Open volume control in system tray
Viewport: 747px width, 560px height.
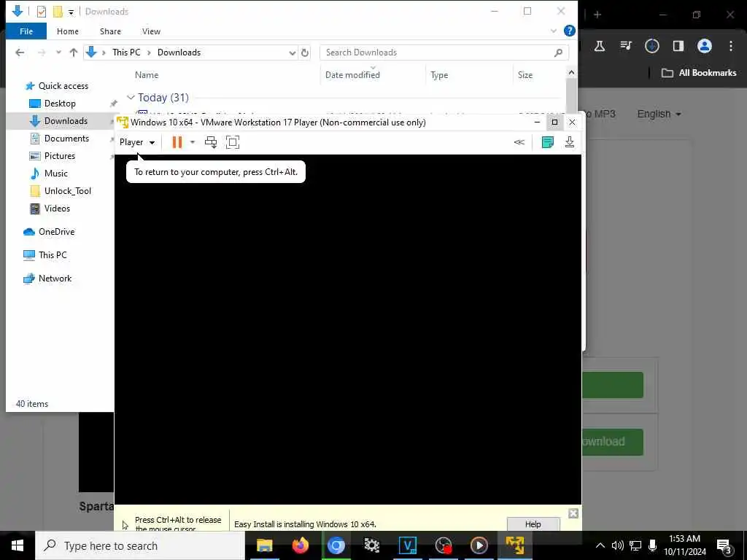click(x=617, y=545)
